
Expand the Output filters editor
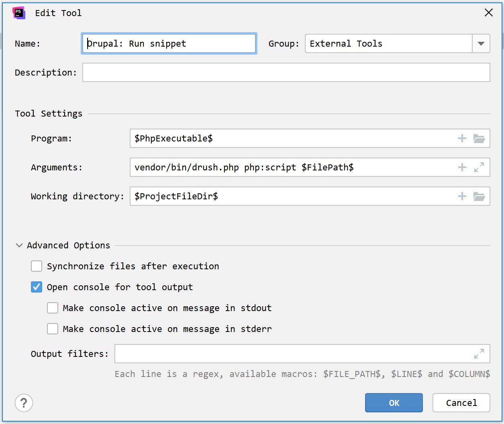click(x=479, y=354)
